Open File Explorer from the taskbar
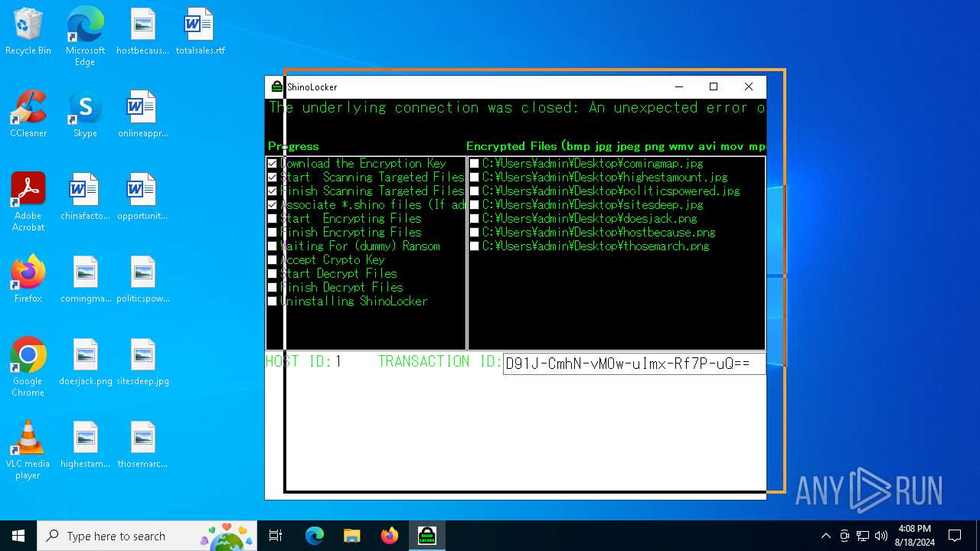 tap(351, 536)
